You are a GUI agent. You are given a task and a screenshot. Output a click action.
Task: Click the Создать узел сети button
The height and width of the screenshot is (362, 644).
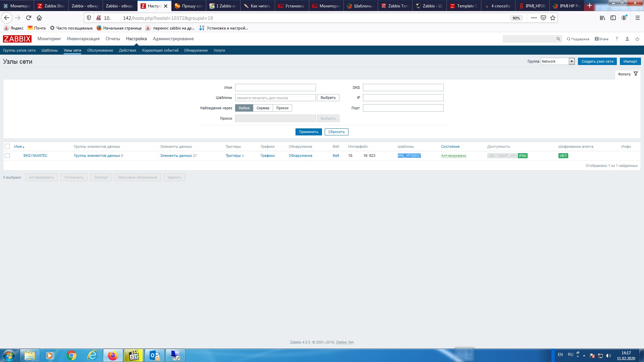click(597, 61)
